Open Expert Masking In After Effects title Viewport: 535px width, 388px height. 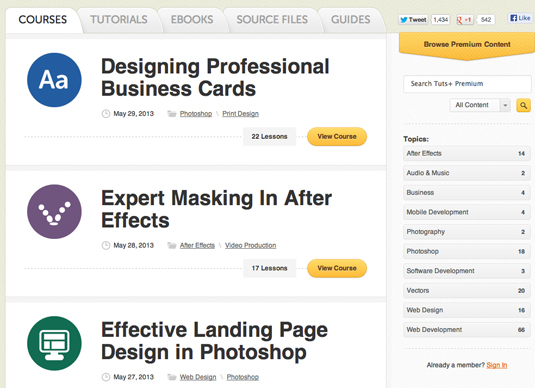click(216, 209)
